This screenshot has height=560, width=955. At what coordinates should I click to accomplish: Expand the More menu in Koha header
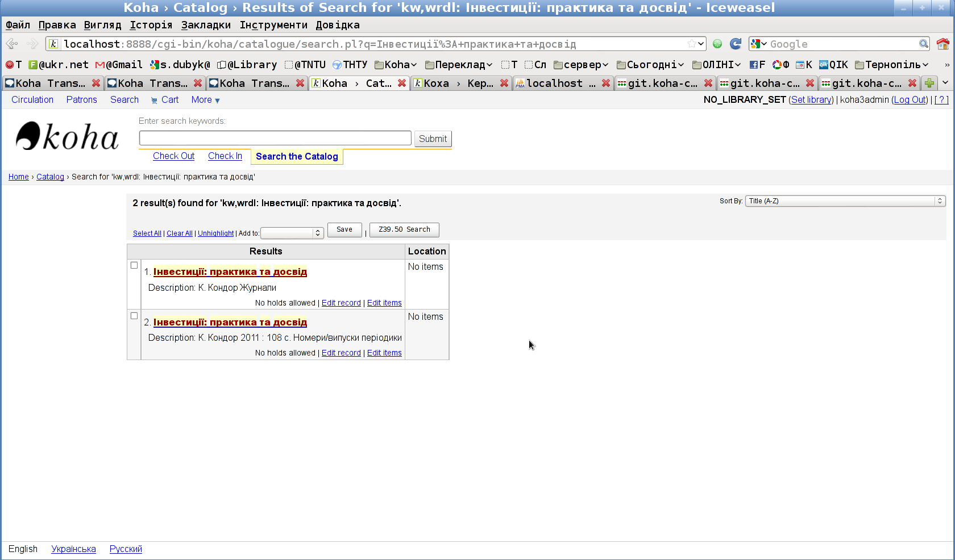coord(205,100)
